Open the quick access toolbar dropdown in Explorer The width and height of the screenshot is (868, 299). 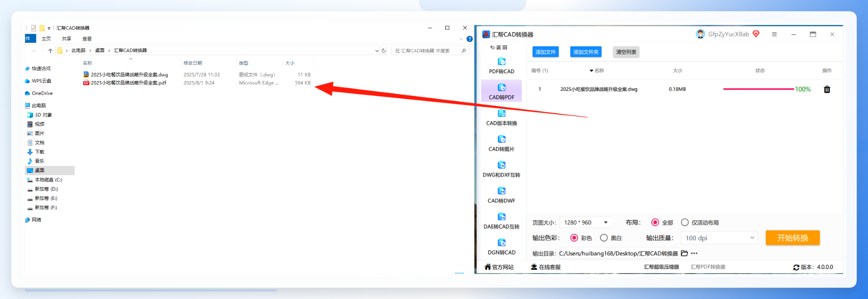(49, 28)
